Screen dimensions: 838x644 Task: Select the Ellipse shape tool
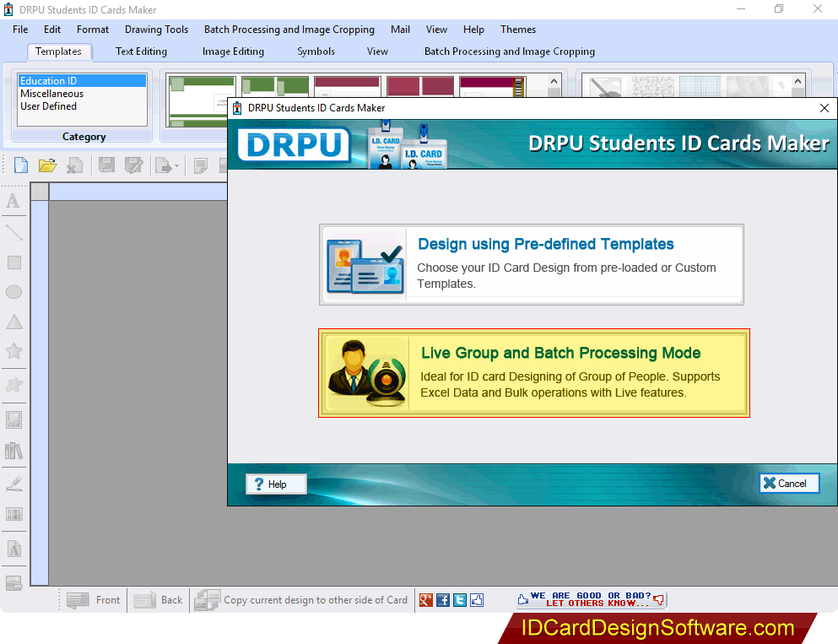click(x=14, y=292)
